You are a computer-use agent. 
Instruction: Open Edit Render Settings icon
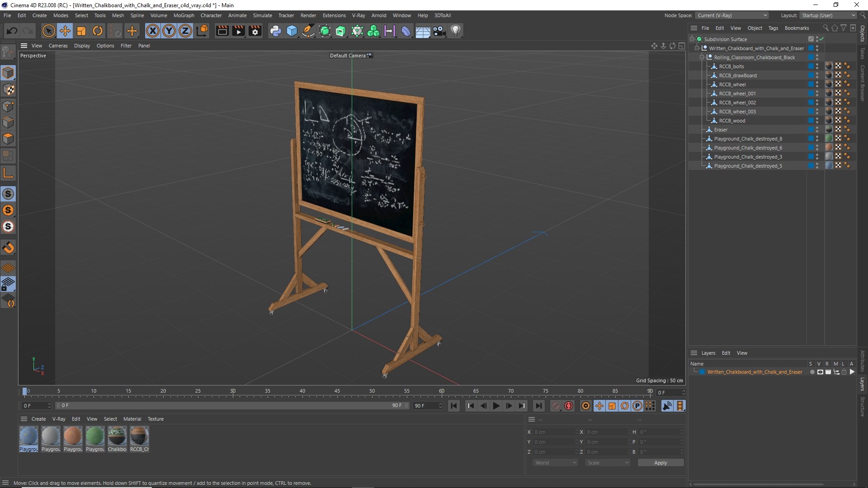pyautogui.click(x=255, y=31)
